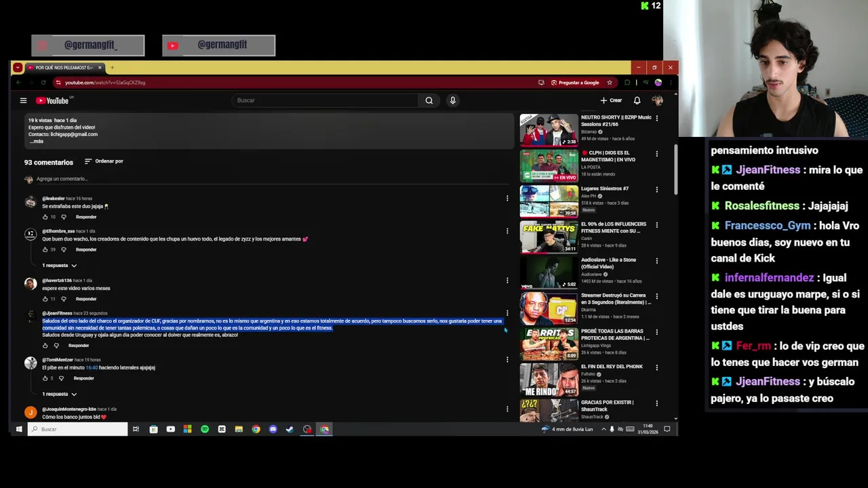Start voice search with the microphone
The height and width of the screenshot is (488, 868).
[452, 100]
